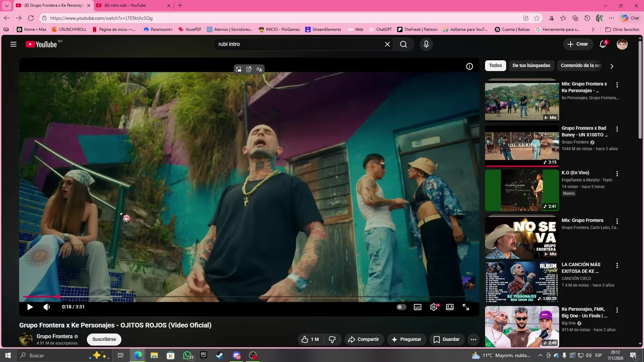Subscribe to Grupo Frontera
This screenshot has height=362, width=644.
coord(104,339)
